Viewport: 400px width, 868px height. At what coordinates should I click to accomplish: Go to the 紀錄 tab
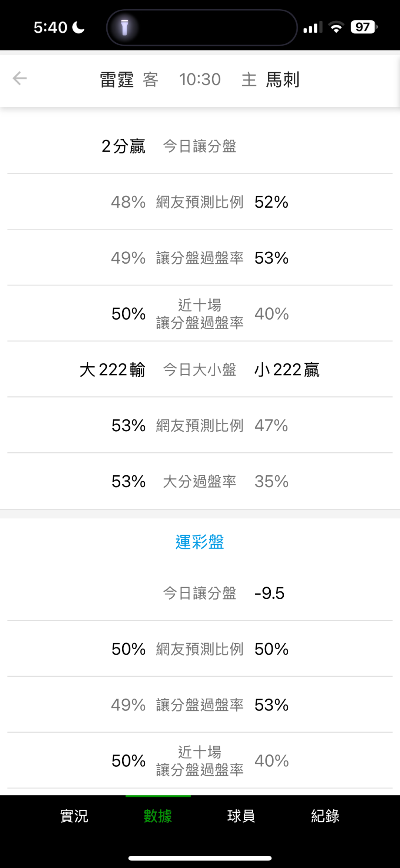tap(325, 816)
